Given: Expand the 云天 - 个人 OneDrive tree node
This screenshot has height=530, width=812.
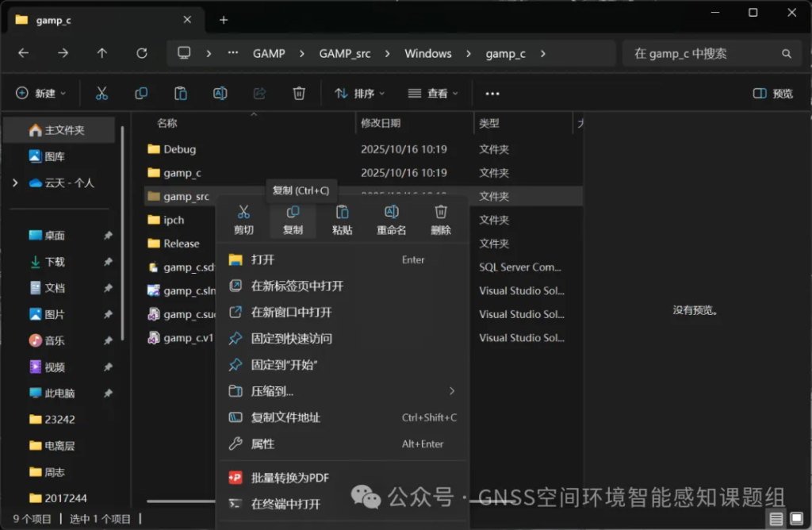Looking at the screenshot, I should [x=15, y=183].
